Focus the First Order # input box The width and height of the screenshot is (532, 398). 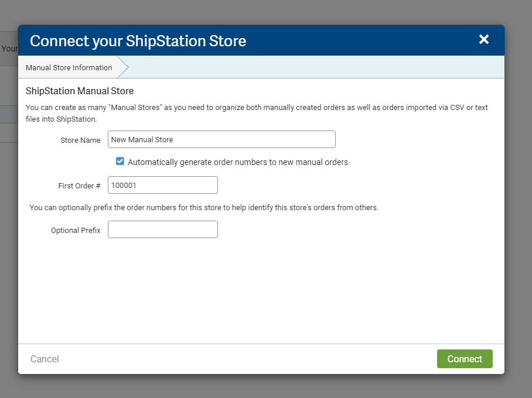pos(163,185)
